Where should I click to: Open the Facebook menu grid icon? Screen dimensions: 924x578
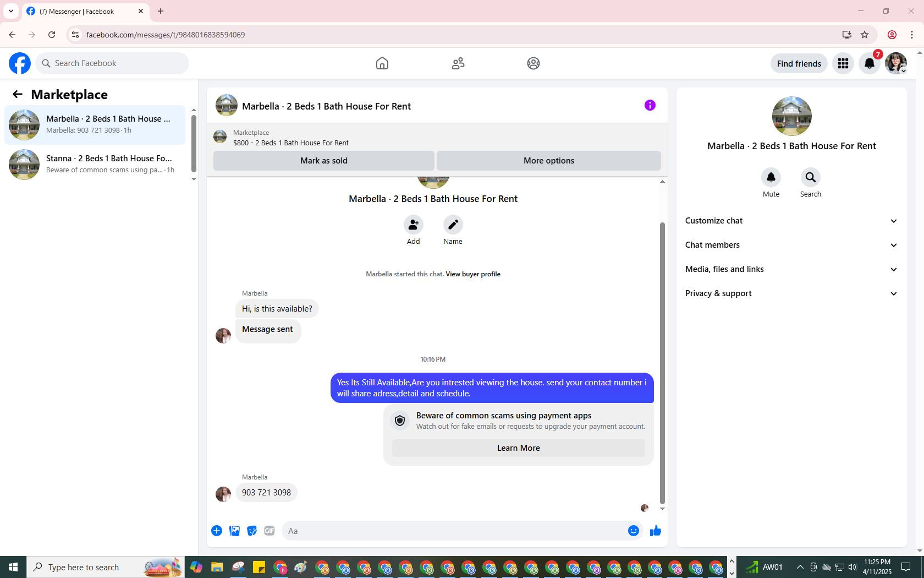coord(843,63)
